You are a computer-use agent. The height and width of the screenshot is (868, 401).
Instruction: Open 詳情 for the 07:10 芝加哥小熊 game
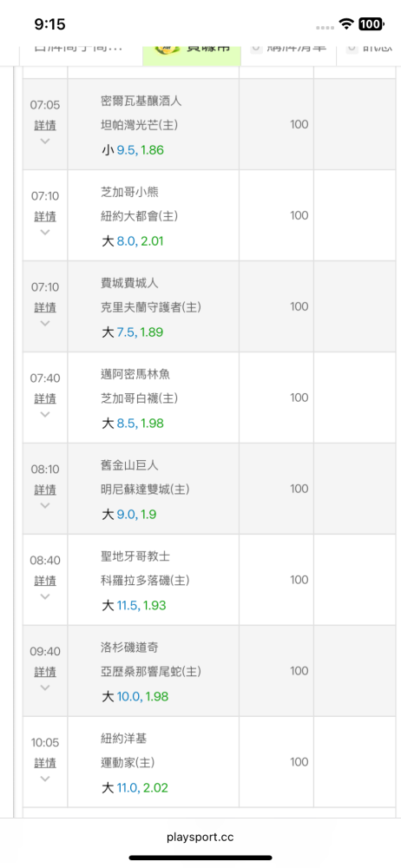45,216
